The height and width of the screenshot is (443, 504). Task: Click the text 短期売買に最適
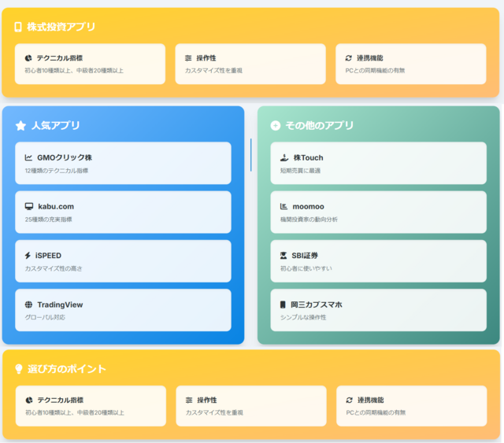(300, 171)
